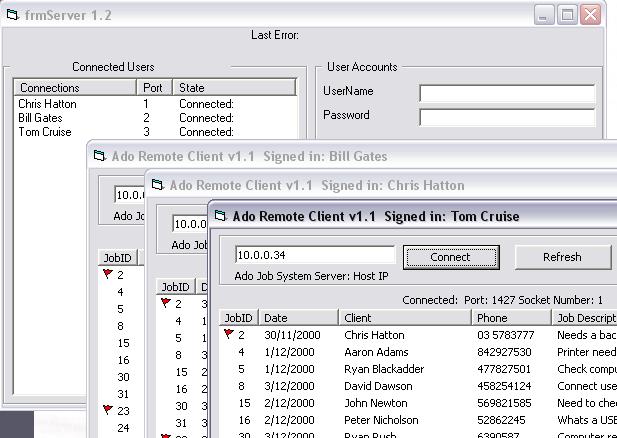Select the Tom Cruise connection row

[x=45, y=132]
